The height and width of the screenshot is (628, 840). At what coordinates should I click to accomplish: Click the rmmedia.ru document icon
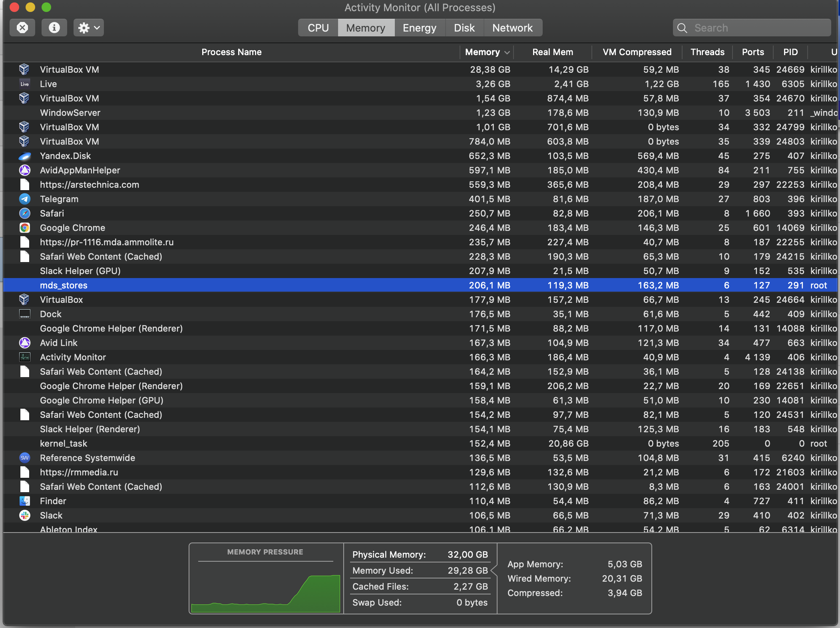tap(24, 472)
